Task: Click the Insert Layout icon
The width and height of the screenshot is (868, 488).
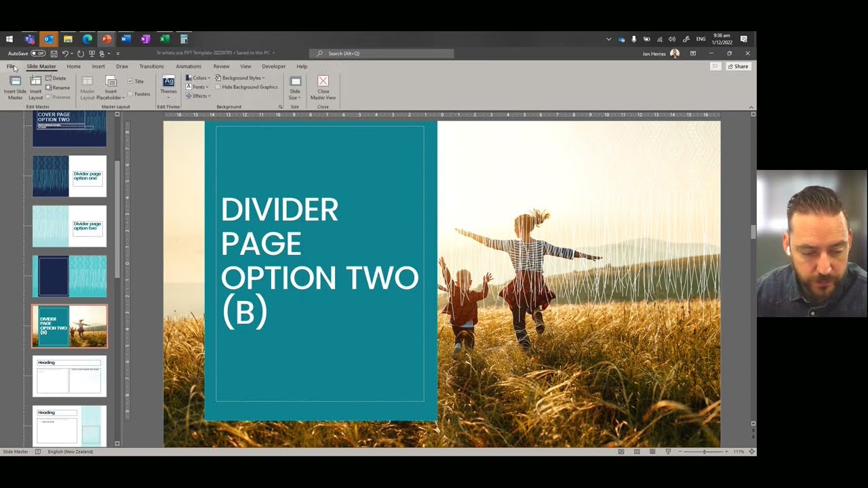Action: point(35,82)
